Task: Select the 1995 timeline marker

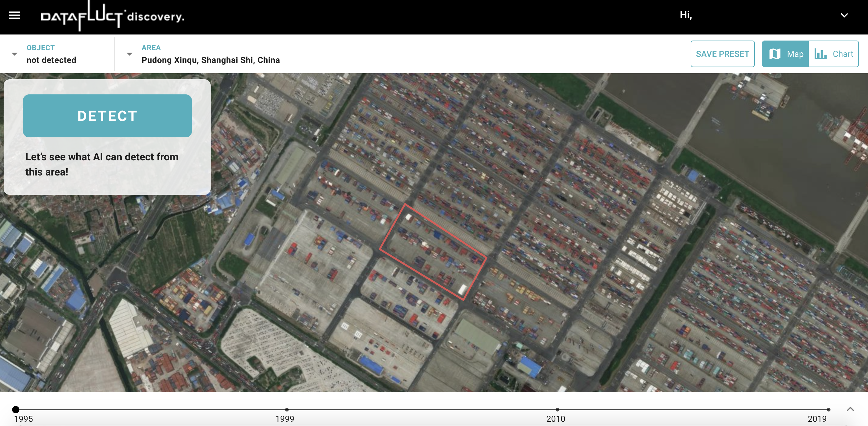Action: click(15, 409)
